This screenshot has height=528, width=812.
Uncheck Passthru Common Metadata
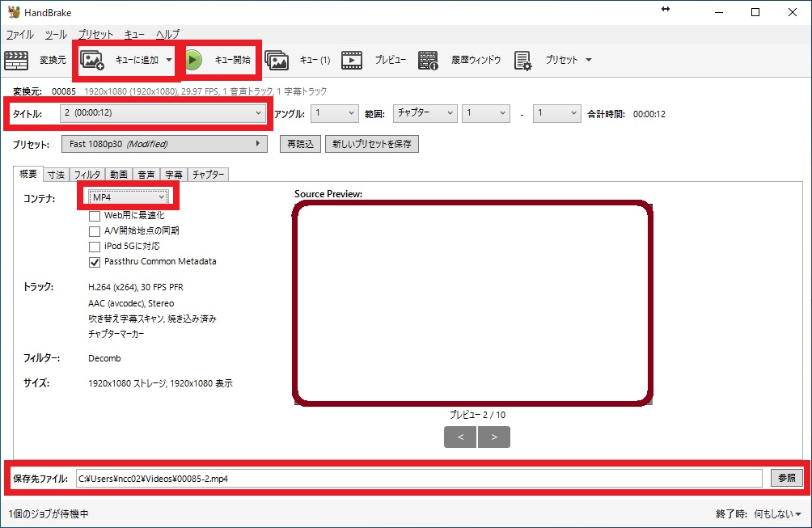point(95,262)
